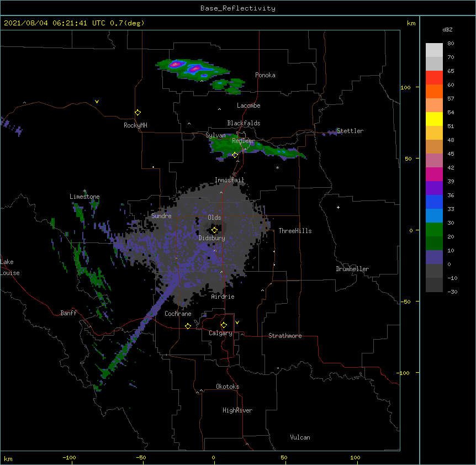Click the dBZ legend heading
Viewport: 476px width, 465px height.
tap(447, 30)
